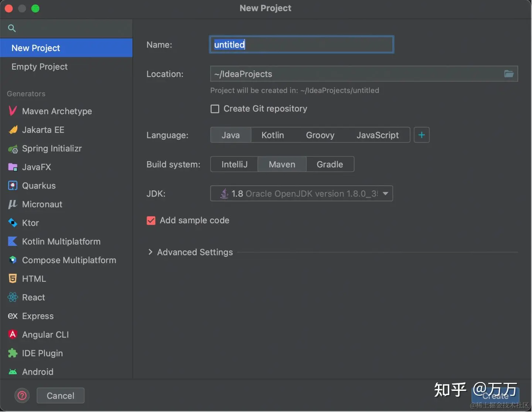Click the Ktor generator icon

coord(13,223)
